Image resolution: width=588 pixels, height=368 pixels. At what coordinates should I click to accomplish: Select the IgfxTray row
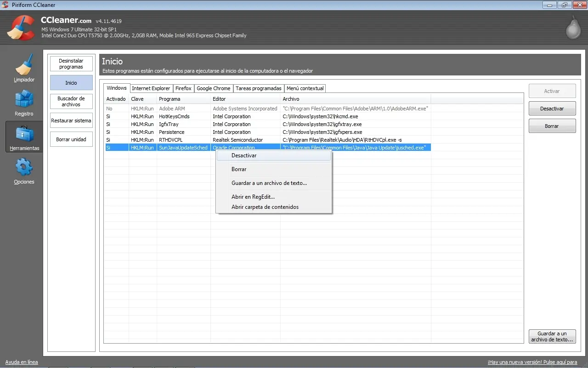(267, 124)
